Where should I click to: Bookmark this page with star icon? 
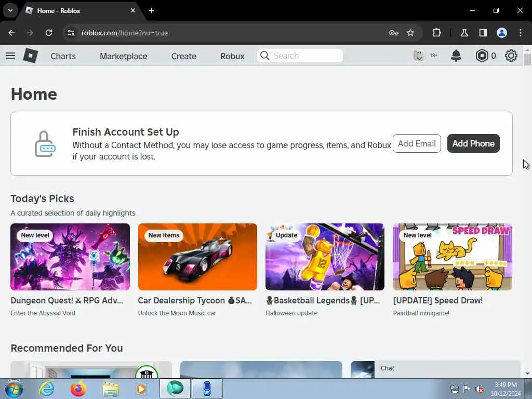tap(410, 33)
